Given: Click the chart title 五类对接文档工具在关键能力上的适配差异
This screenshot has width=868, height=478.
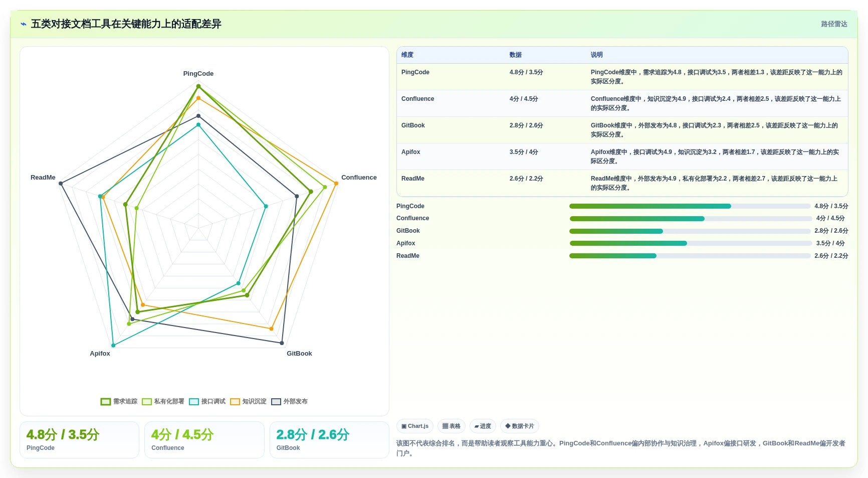Looking at the screenshot, I should pos(126,24).
